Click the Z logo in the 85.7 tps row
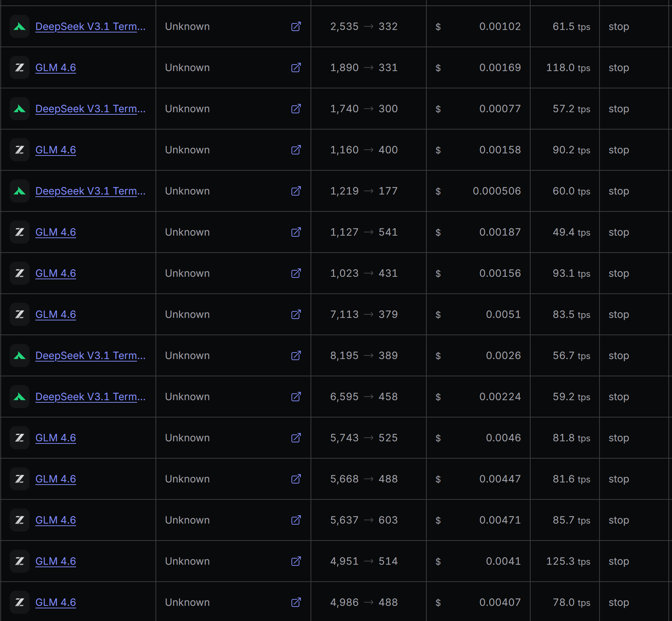The height and width of the screenshot is (621, 672). (x=19, y=520)
